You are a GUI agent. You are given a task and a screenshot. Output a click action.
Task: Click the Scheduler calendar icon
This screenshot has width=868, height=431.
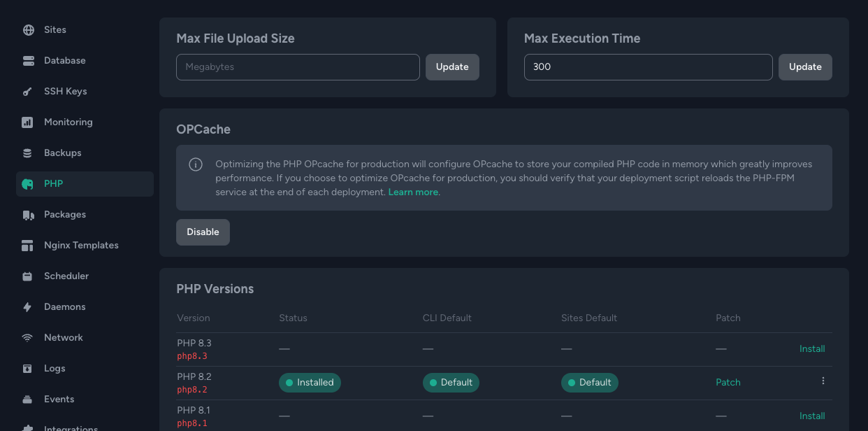(28, 276)
